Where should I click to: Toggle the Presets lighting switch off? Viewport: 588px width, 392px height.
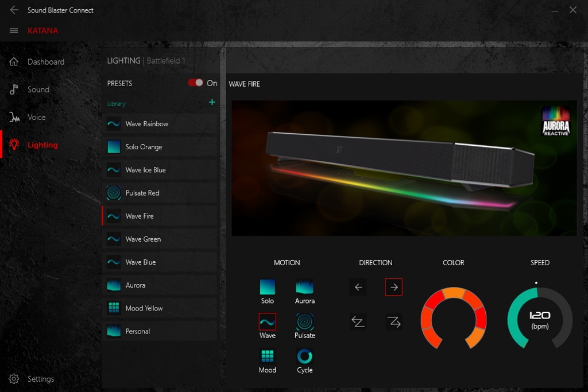click(x=196, y=83)
